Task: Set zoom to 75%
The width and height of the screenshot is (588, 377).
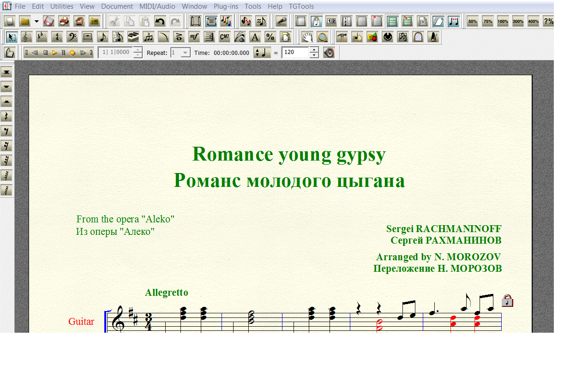Action: coord(488,21)
